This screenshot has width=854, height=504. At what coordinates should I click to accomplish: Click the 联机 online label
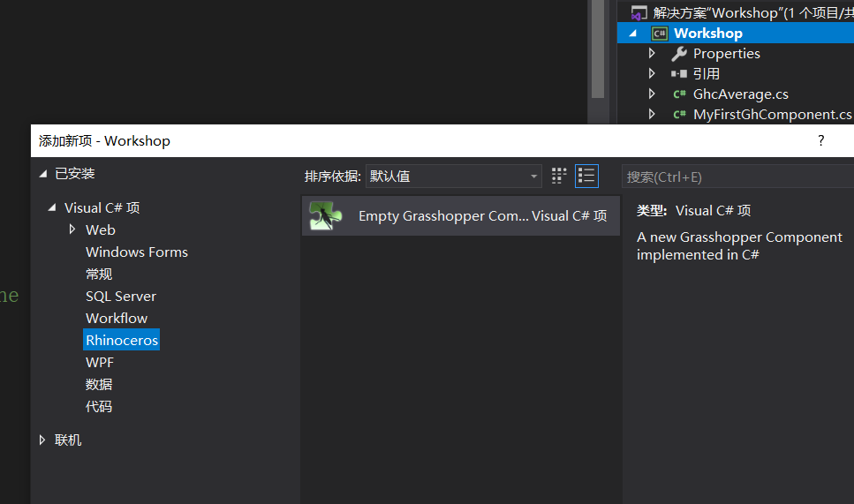point(68,440)
